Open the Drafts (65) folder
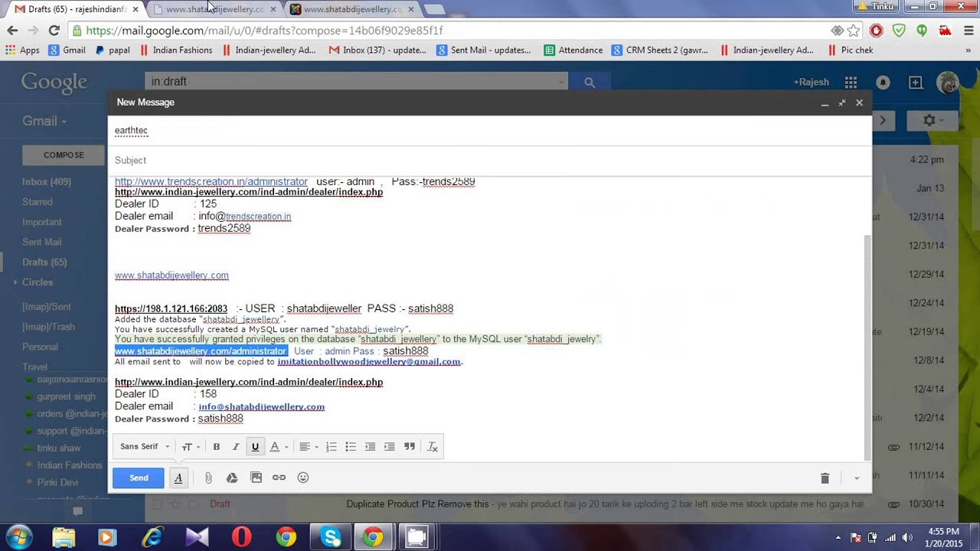Screen dimensions: 980x551 tap(44, 262)
